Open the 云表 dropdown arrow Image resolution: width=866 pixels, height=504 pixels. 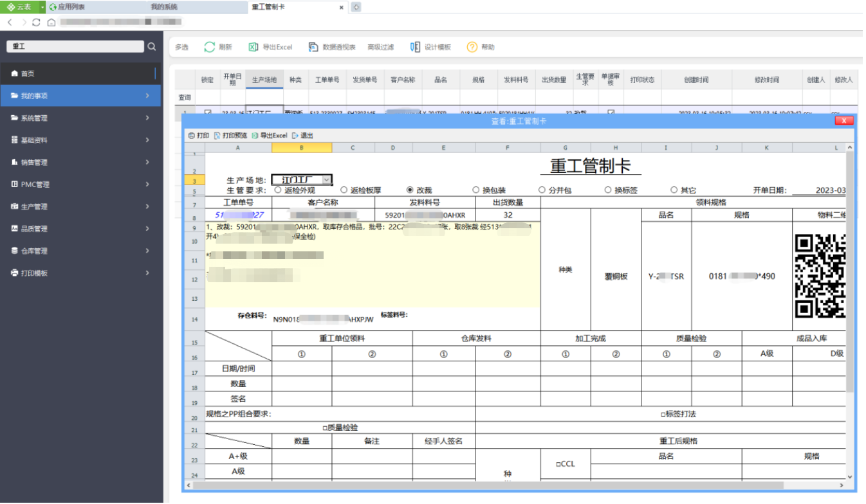(x=42, y=7)
